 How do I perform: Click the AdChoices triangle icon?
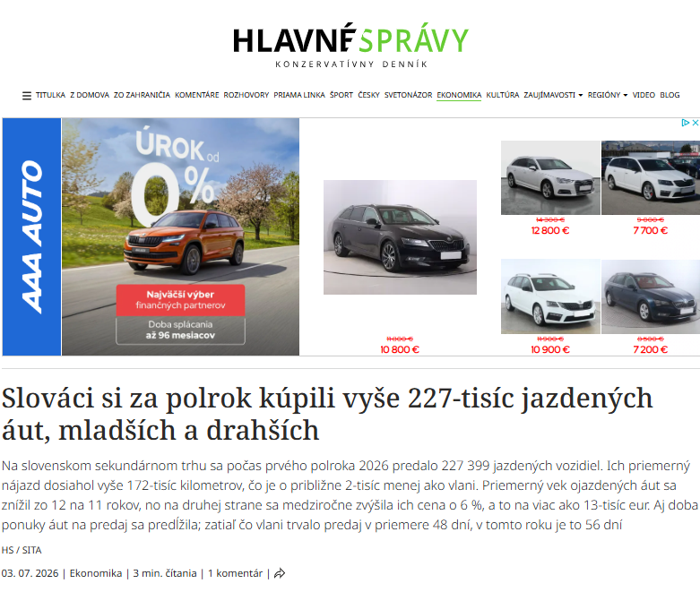(x=686, y=123)
